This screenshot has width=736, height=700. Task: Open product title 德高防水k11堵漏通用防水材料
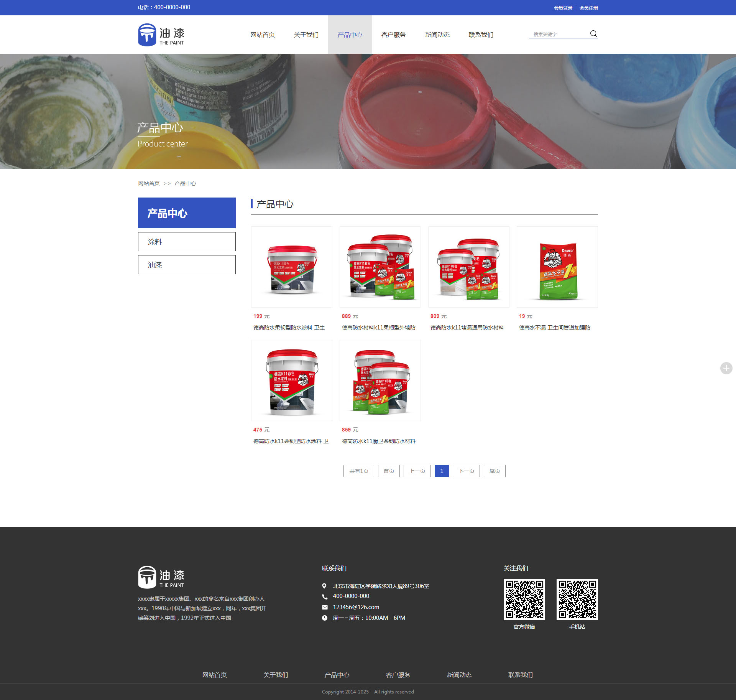click(x=467, y=328)
